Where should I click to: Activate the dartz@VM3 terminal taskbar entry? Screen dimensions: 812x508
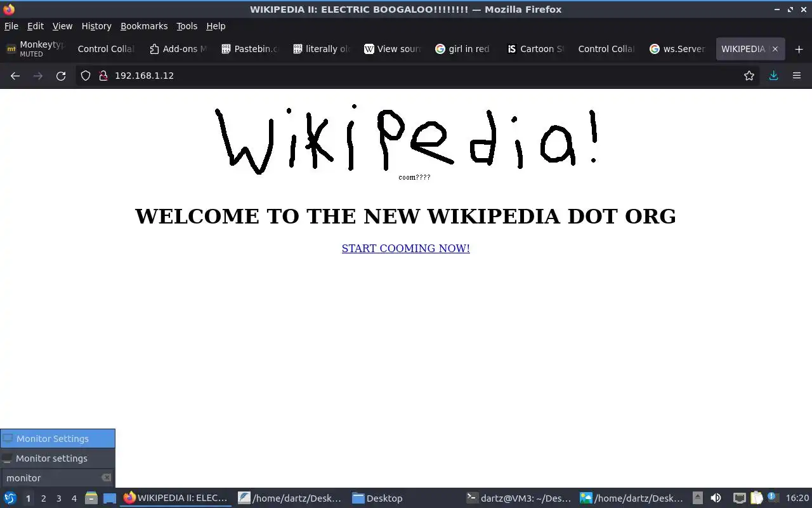(520, 498)
